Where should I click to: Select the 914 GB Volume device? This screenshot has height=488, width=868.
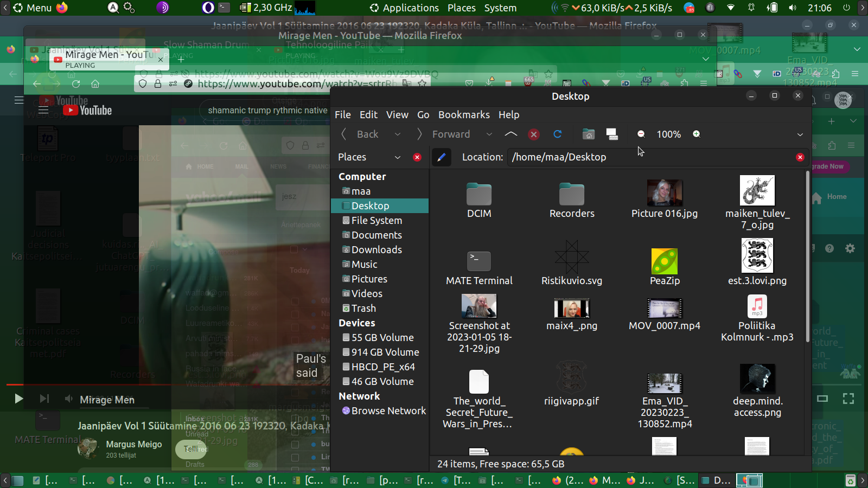pos(380,352)
